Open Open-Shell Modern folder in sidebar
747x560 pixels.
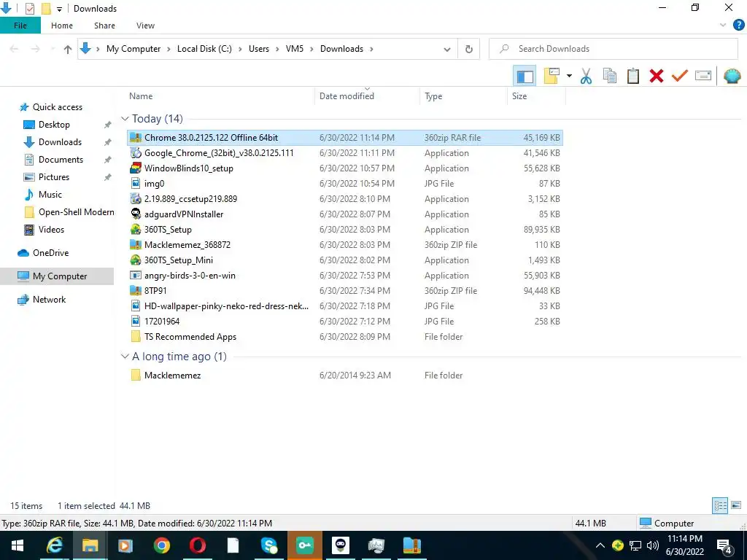coord(76,212)
